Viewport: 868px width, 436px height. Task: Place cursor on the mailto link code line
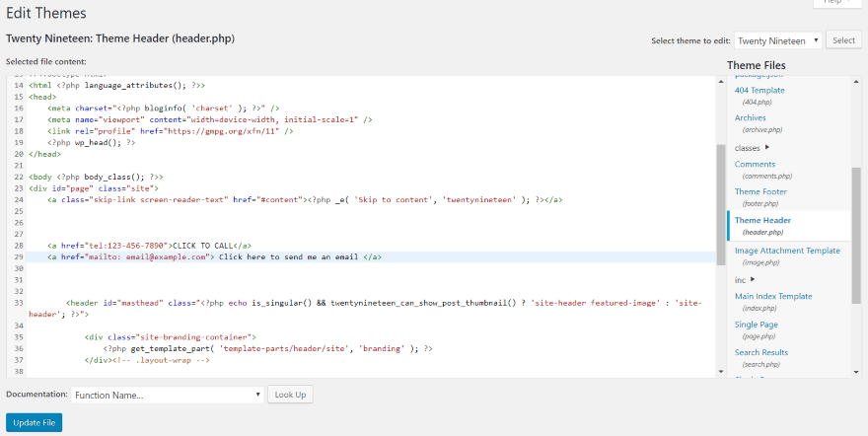tap(296, 256)
